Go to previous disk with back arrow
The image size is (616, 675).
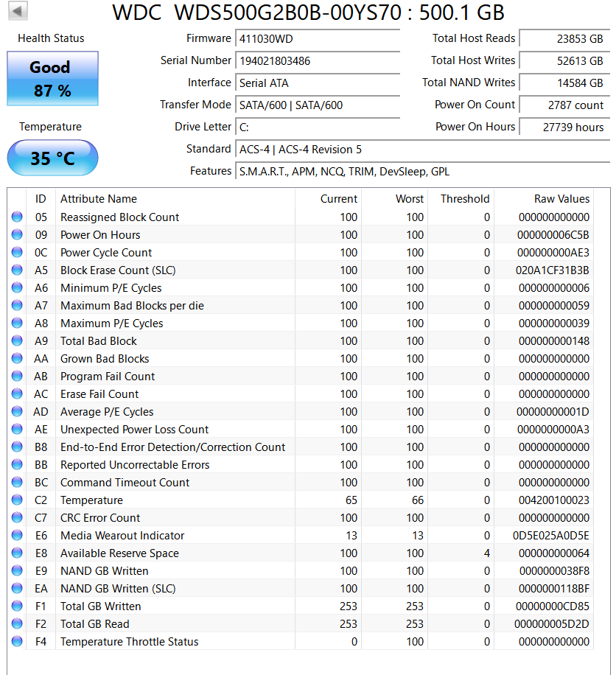coord(18,11)
